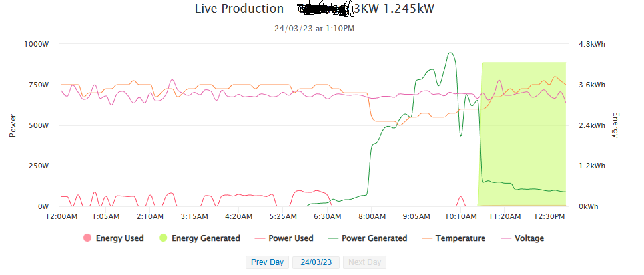The image size is (644, 275).
Task: Click the vertical Energy axis title
Action: point(615,125)
